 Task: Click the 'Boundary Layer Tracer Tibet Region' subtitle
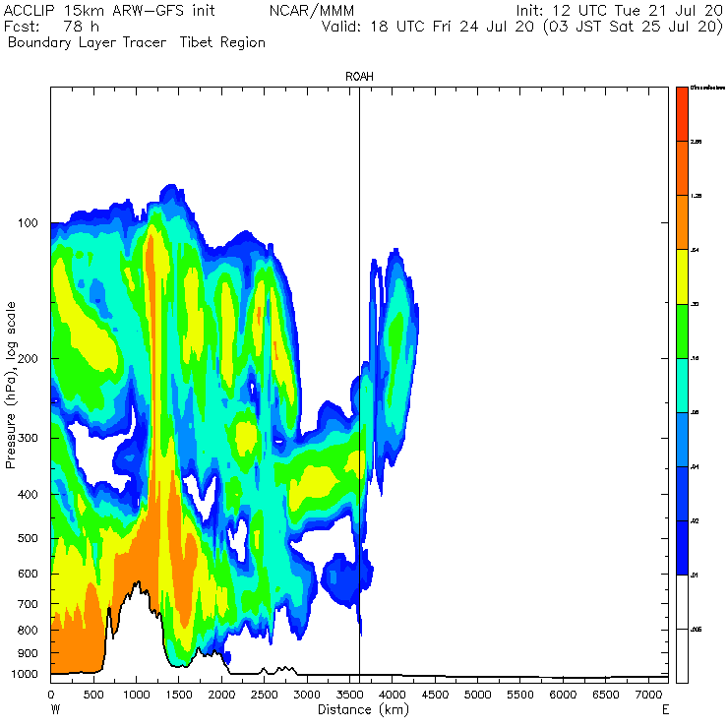coord(137,42)
